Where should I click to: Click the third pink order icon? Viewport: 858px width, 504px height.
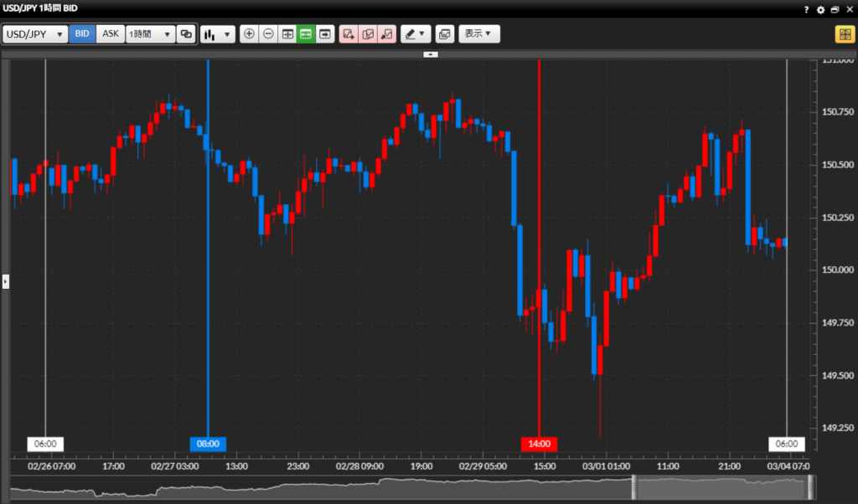386,34
